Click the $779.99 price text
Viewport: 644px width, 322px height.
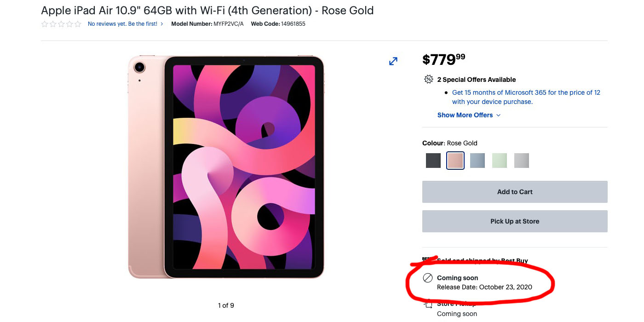tap(443, 59)
